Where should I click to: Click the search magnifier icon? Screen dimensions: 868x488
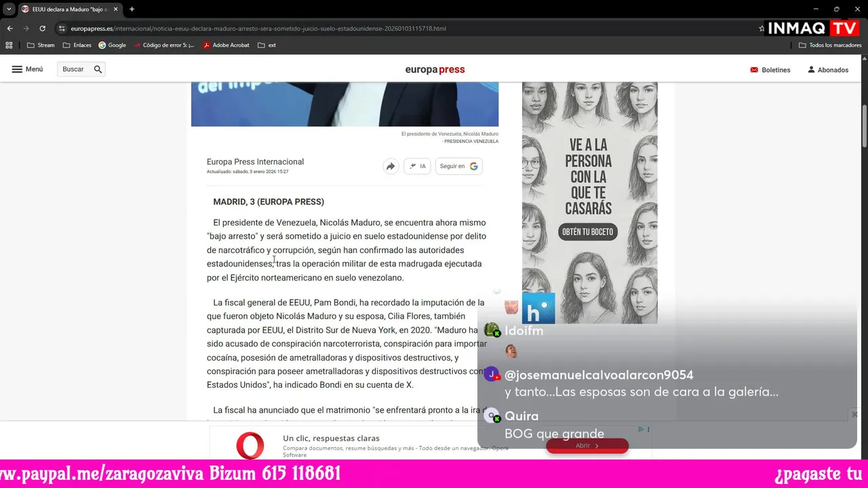(98, 69)
